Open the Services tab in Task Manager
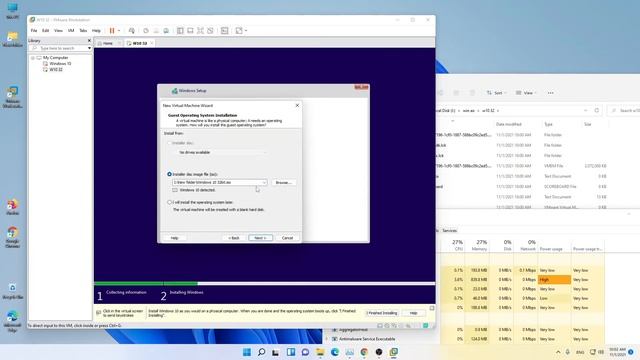 449,231
